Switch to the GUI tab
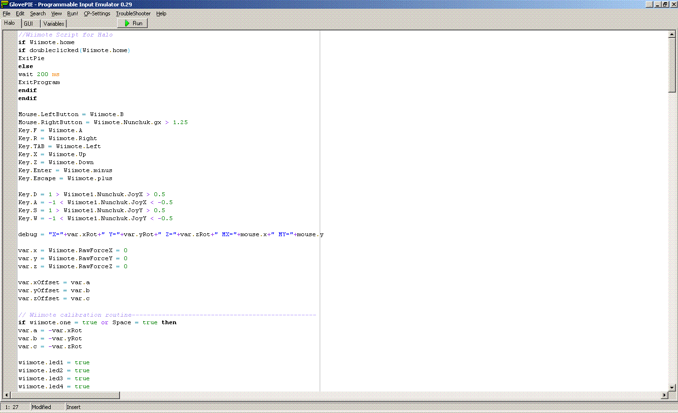 [29, 24]
